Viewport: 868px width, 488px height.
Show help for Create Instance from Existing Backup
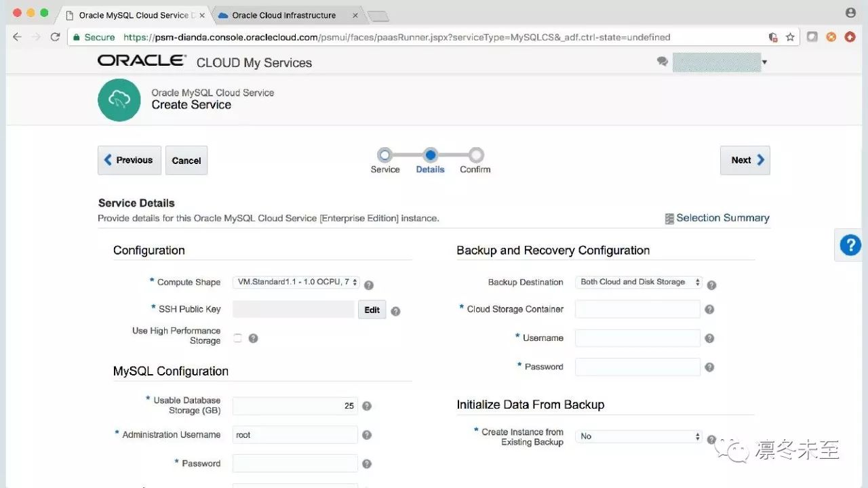(711, 439)
